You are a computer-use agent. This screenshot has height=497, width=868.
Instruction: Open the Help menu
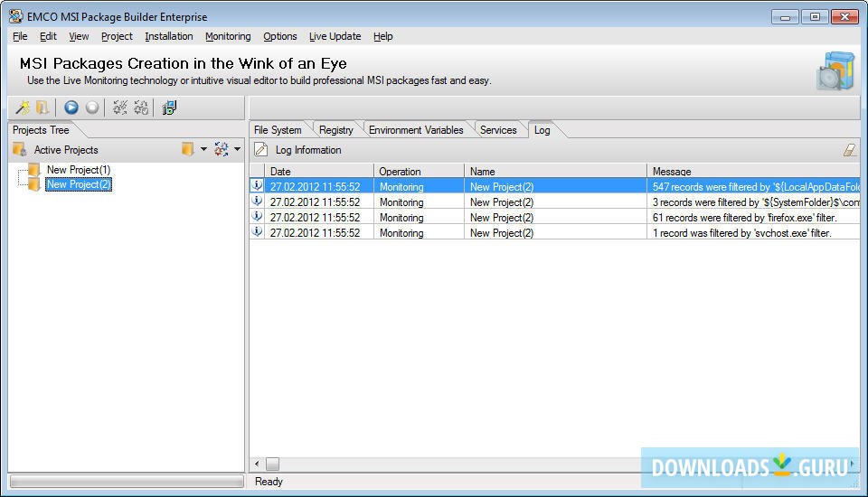383,36
